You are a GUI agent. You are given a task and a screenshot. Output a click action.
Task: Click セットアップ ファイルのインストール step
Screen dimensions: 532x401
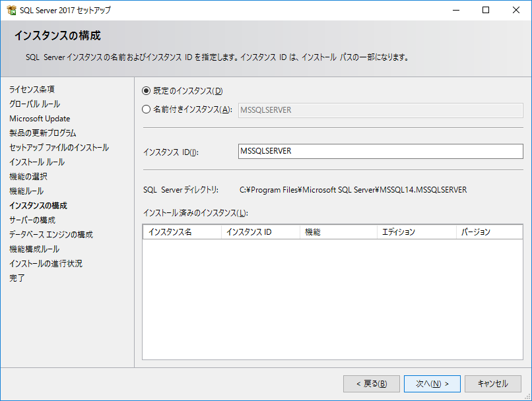pos(59,148)
